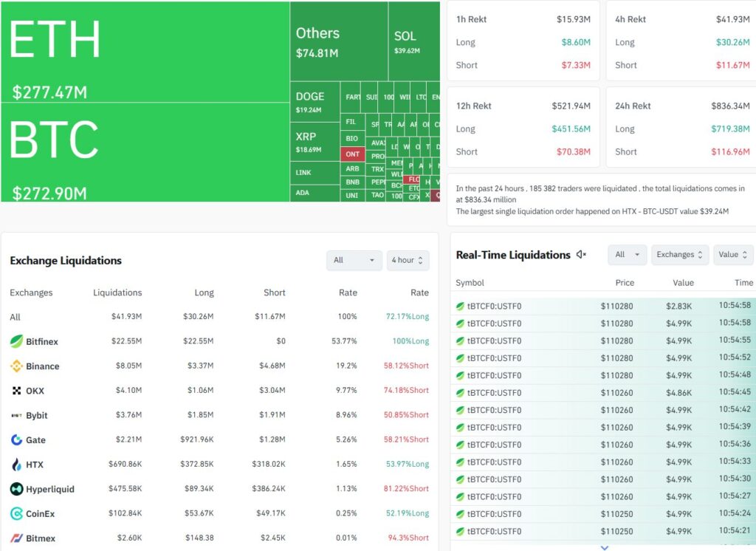Select the HTX flame icon
The width and height of the screenshot is (756, 551).
pos(16,465)
